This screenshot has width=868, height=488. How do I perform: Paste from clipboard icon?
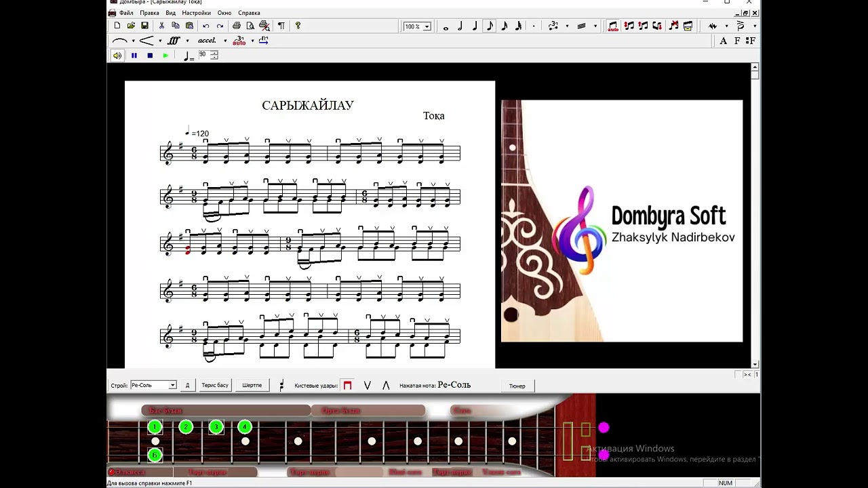(x=189, y=26)
